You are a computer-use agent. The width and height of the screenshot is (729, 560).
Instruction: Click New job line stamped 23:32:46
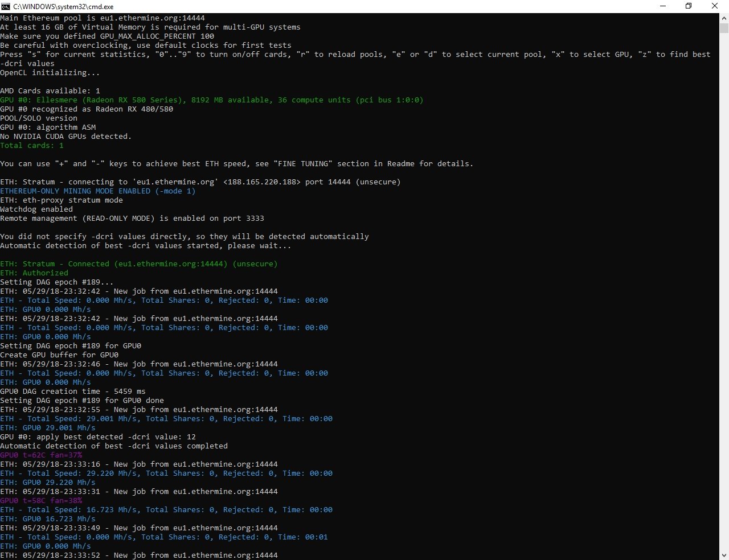pyautogui.click(x=139, y=364)
